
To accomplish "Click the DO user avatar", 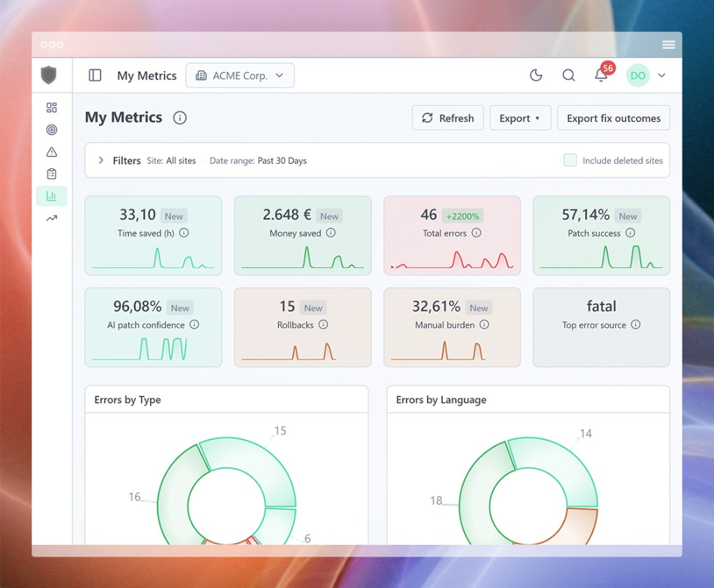I will pos(637,75).
